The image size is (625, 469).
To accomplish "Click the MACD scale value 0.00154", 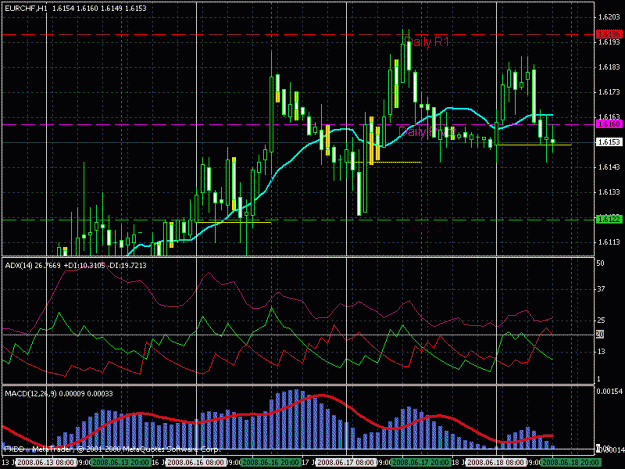I will coord(609,392).
